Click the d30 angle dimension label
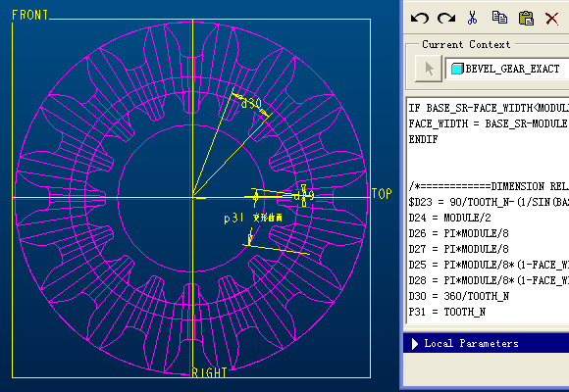 pos(251,103)
